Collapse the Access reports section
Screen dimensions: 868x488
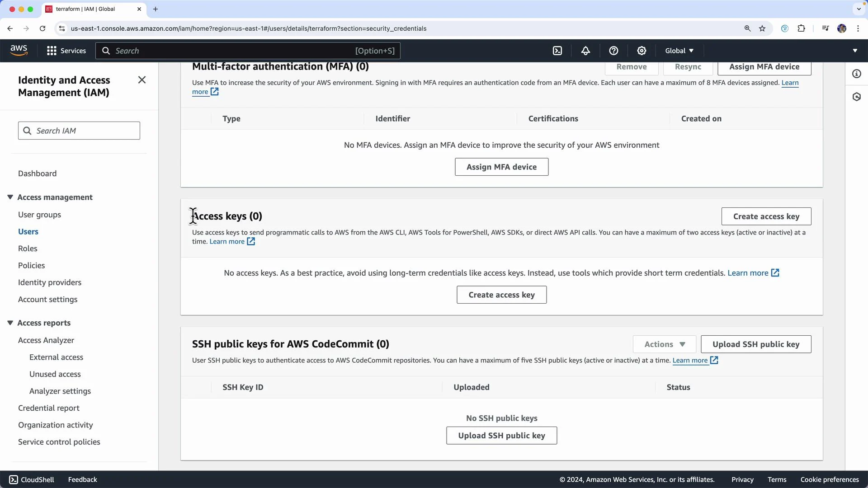pos(10,323)
